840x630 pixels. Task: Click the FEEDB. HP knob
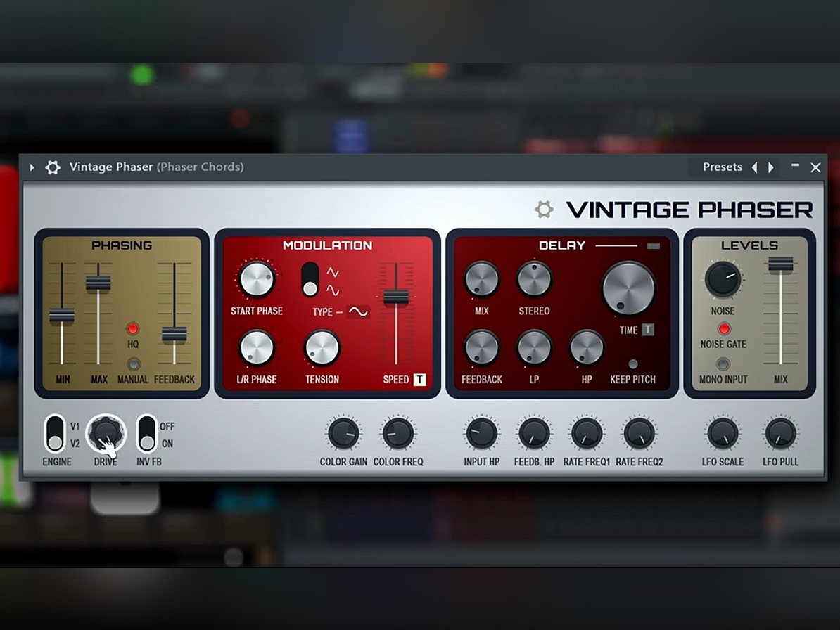coord(534,434)
